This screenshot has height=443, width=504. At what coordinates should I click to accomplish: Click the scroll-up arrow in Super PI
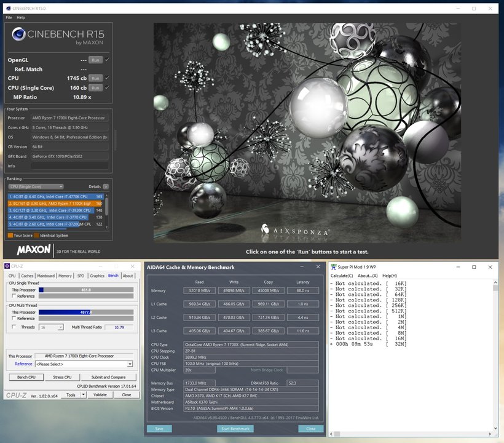495,282
